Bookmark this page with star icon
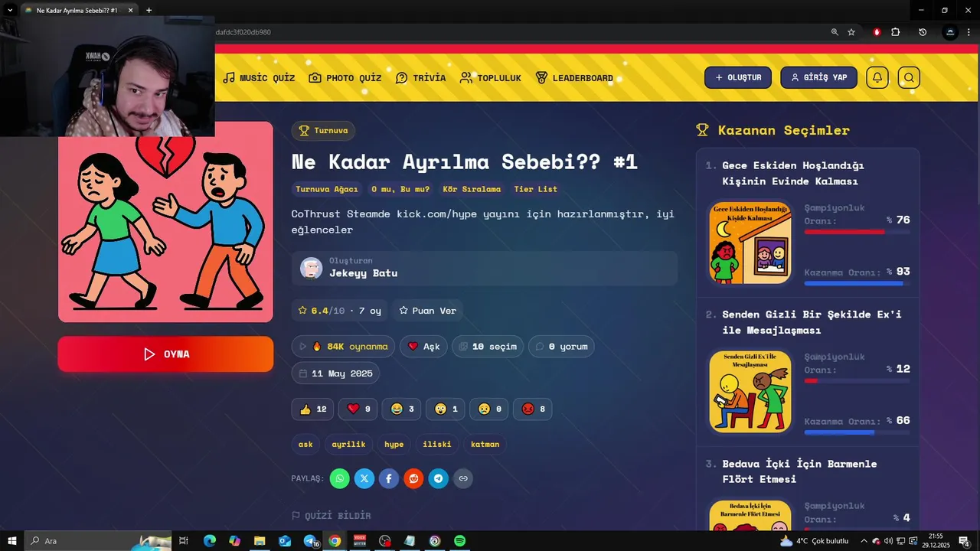980x551 pixels. tap(851, 32)
